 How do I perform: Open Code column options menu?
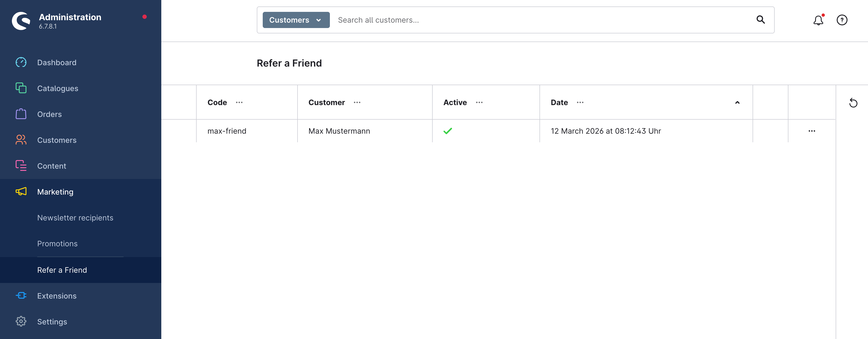(x=239, y=103)
